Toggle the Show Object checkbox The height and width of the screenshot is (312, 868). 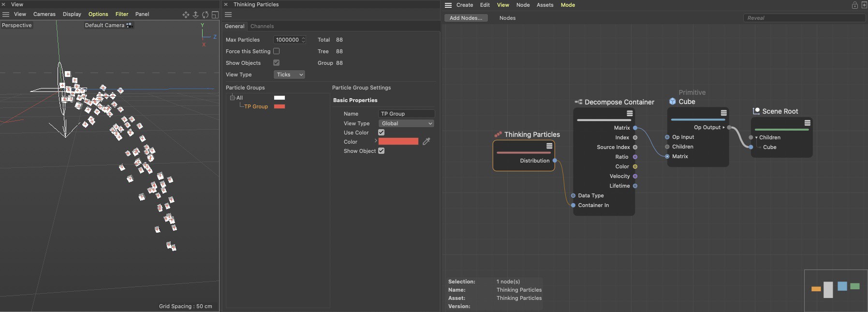(381, 151)
